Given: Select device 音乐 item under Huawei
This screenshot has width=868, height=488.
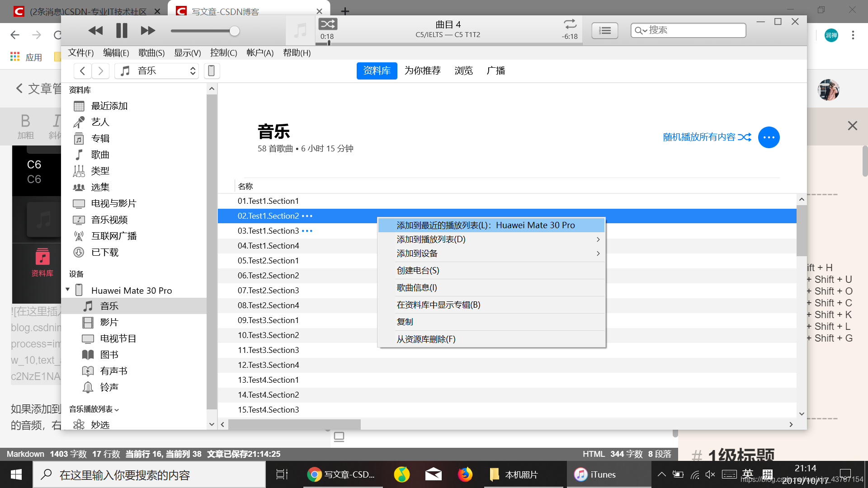Looking at the screenshot, I should pos(134,306).
